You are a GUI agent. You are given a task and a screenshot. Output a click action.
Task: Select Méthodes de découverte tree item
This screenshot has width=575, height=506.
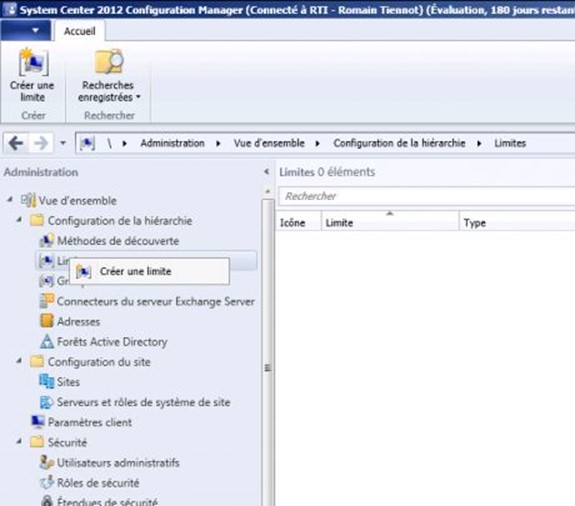[118, 241]
